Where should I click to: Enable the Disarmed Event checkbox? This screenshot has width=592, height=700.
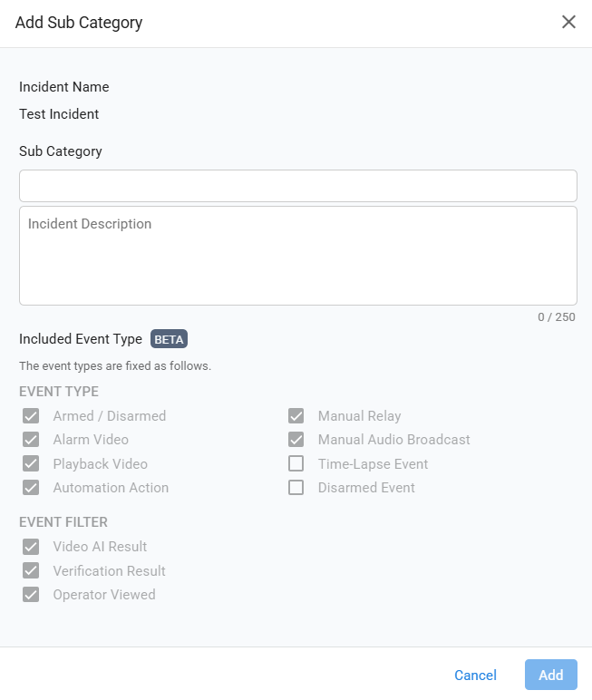click(296, 488)
